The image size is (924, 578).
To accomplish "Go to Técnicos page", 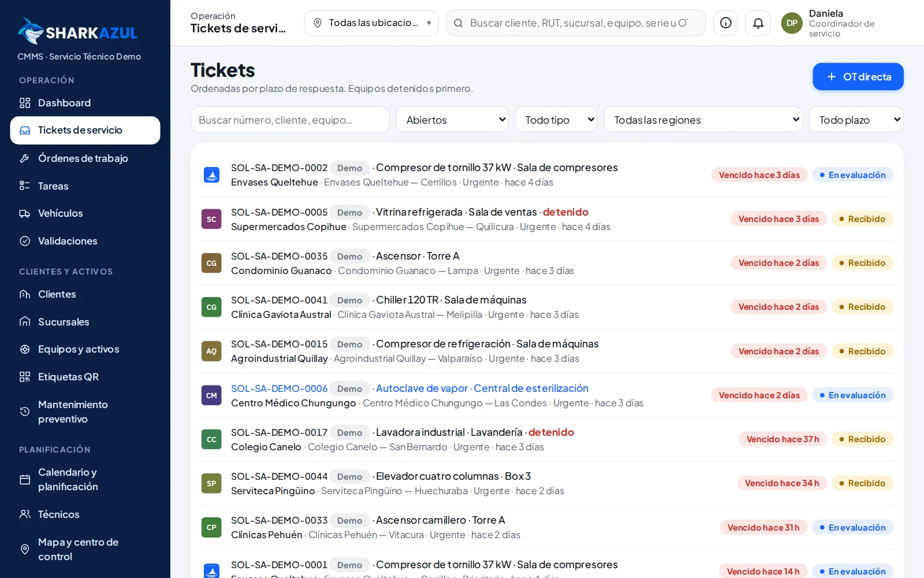I will 85,514.
